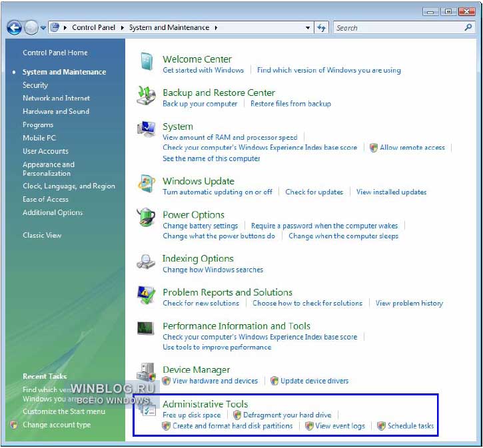483x448 pixels.
Task: Click Back up your computer link
Action: [200, 104]
